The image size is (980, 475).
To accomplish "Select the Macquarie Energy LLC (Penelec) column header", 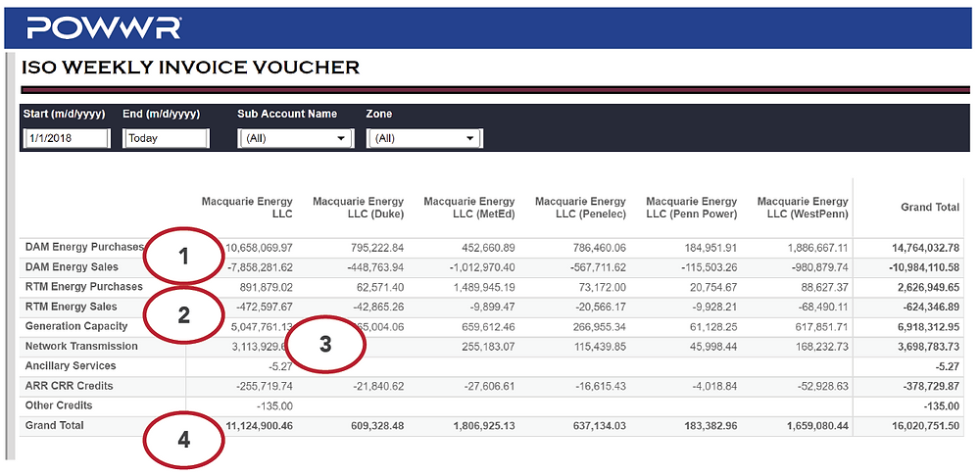I will pos(580,209).
